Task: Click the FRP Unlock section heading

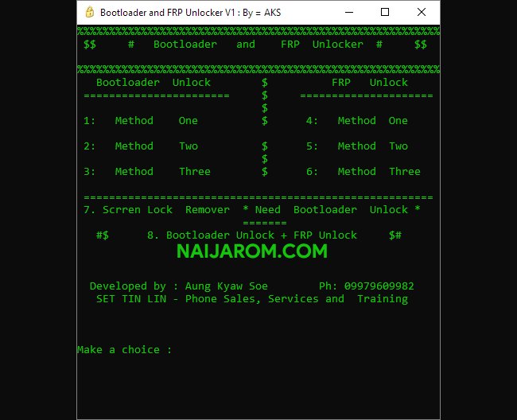Action: pos(370,83)
